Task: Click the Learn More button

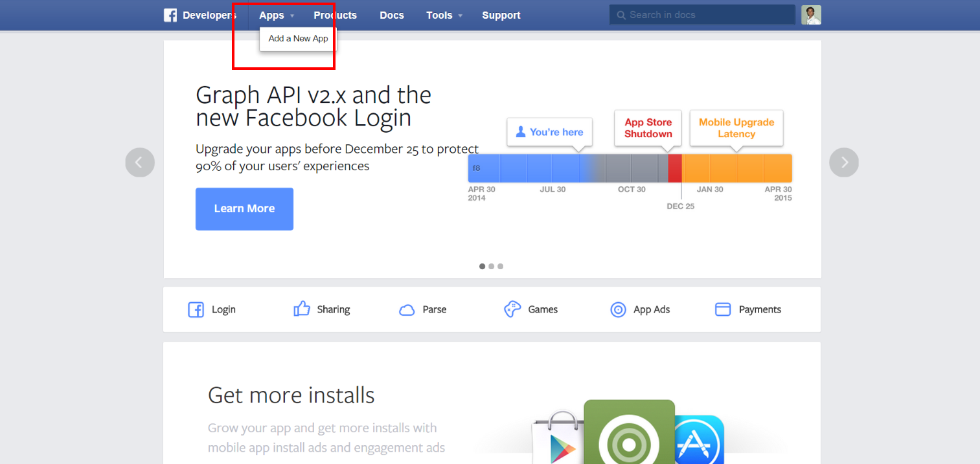Action: click(x=244, y=209)
